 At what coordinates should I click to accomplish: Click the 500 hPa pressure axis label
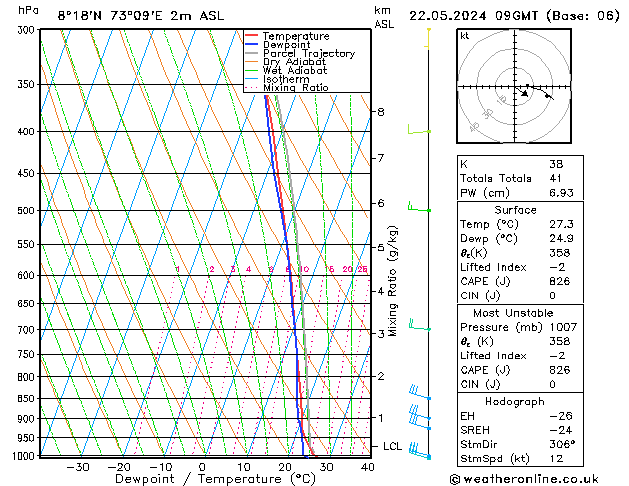pos(26,211)
